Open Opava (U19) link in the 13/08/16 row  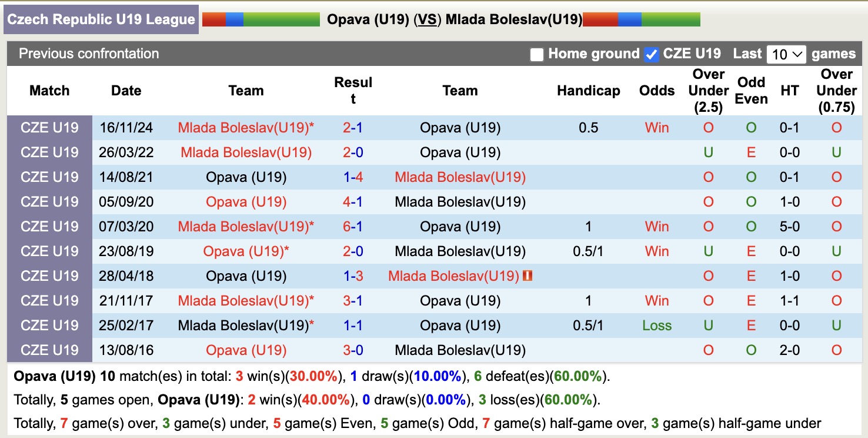point(245,350)
